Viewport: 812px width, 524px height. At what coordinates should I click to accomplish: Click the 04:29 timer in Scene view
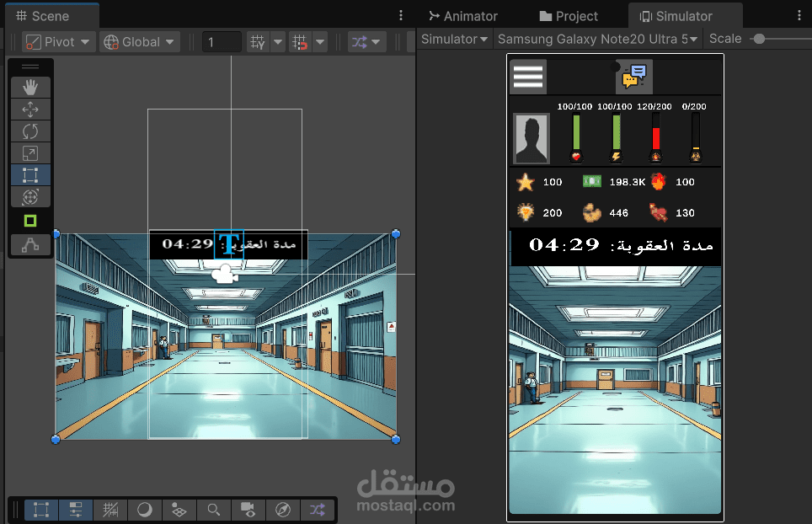click(x=188, y=243)
